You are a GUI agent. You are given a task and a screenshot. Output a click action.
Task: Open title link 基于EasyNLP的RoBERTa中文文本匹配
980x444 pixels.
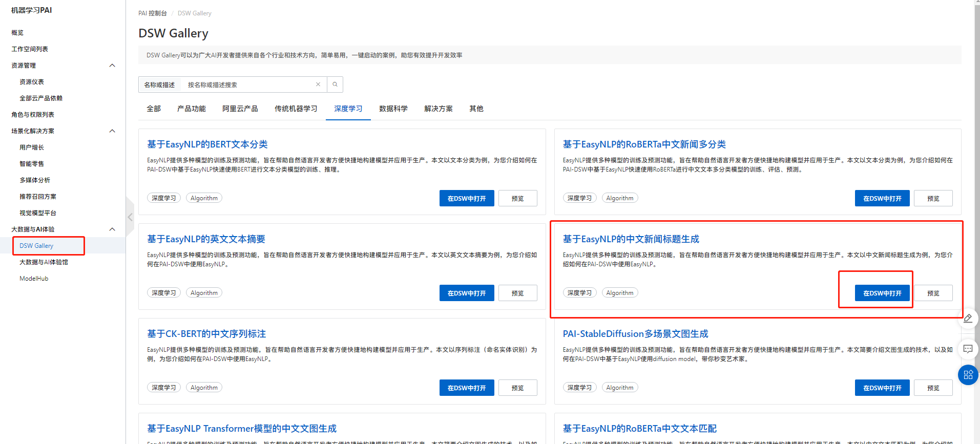639,429
